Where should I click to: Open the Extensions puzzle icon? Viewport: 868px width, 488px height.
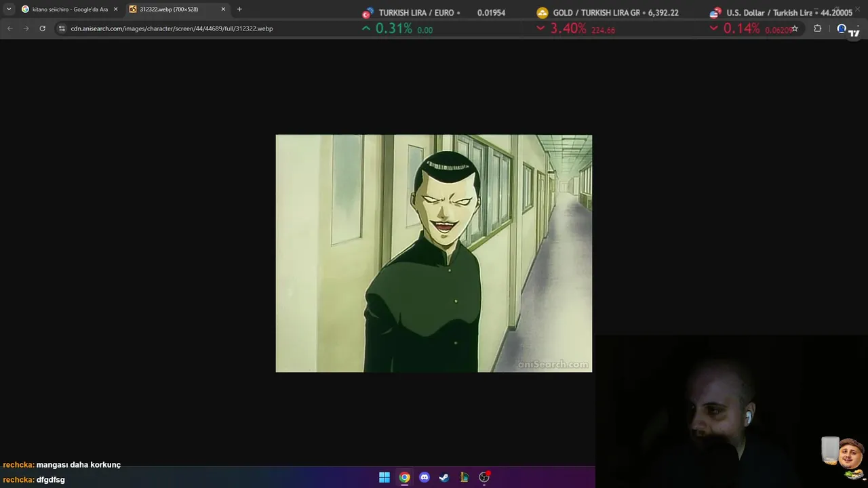(817, 28)
